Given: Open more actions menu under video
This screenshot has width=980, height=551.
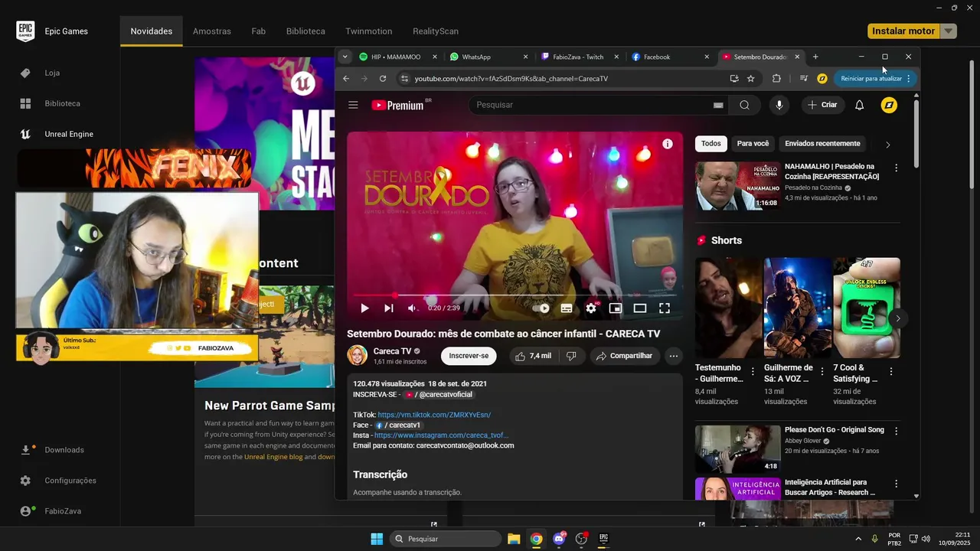Looking at the screenshot, I should (x=673, y=356).
